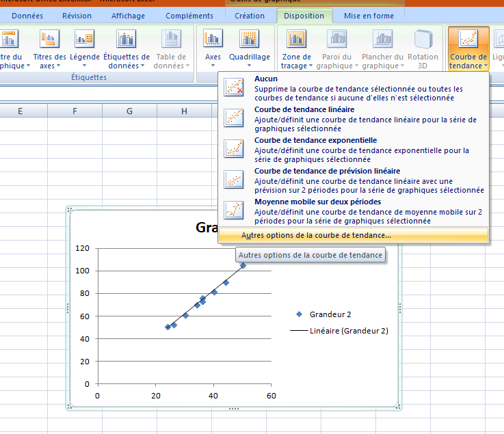Open the Étiquettes de données dropdown label
This screenshot has width=504, height=434.
127,62
